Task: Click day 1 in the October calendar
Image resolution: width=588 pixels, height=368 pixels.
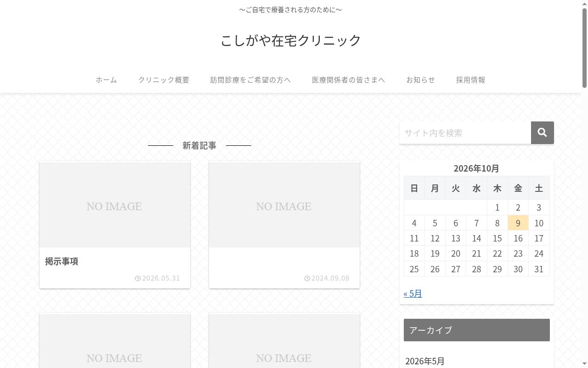Action: 498,207
